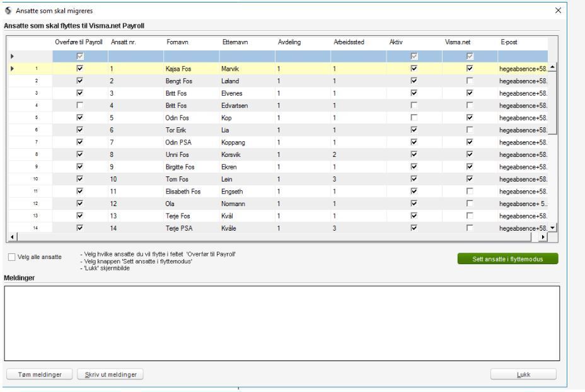Click the vertical scrollbar down arrow
585x392 pixels.
(553, 228)
